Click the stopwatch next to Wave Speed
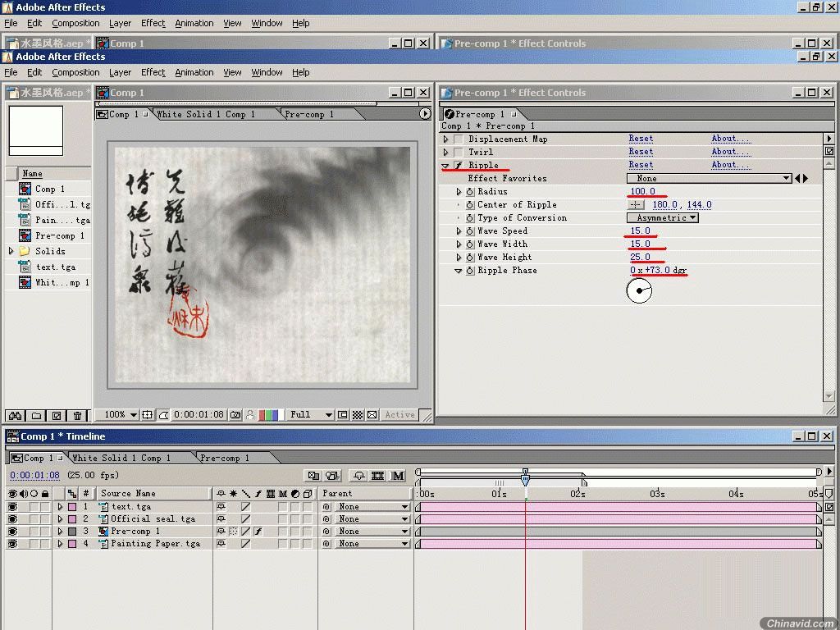This screenshot has width=840, height=630. pos(470,231)
